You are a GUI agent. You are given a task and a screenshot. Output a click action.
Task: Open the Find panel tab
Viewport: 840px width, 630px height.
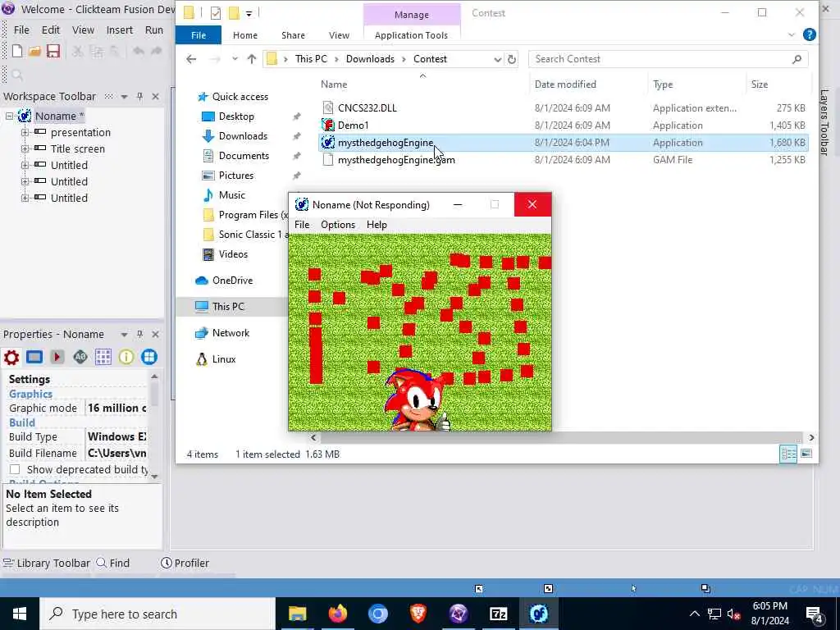tap(113, 563)
